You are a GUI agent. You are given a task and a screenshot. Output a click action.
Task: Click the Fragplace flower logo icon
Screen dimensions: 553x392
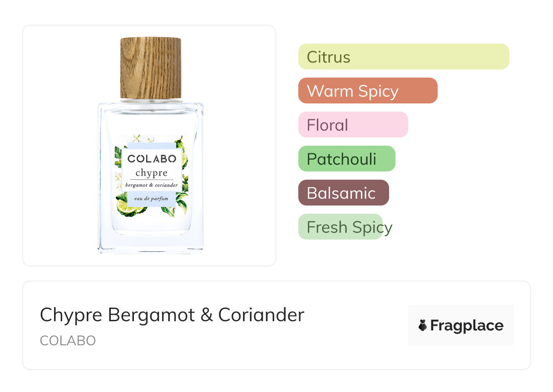(423, 325)
